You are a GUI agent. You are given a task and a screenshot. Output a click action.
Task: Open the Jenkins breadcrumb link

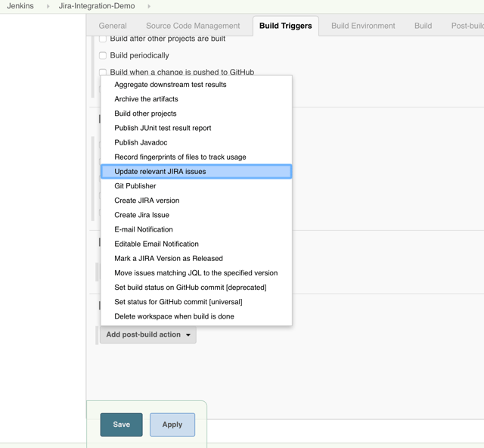click(20, 6)
